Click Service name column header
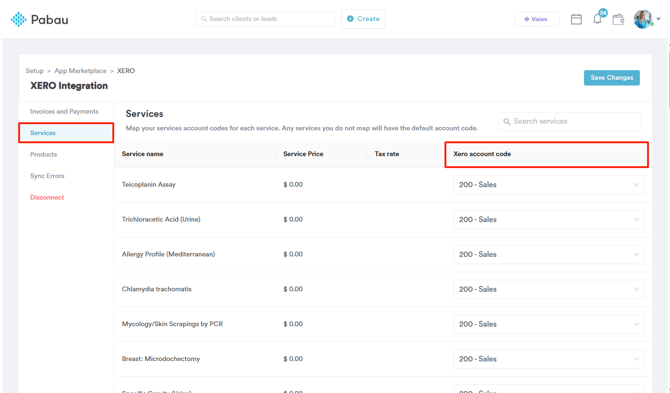The image size is (670, 393). 142,154
